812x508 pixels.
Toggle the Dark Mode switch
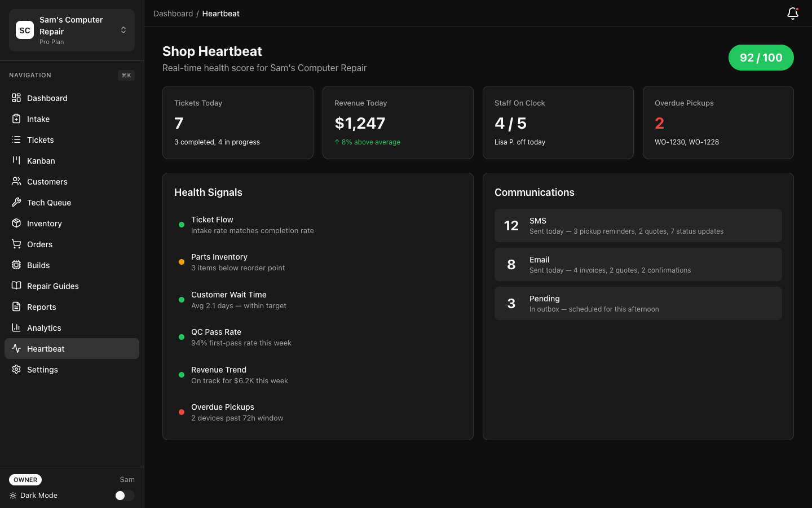[x=124, y=495]
